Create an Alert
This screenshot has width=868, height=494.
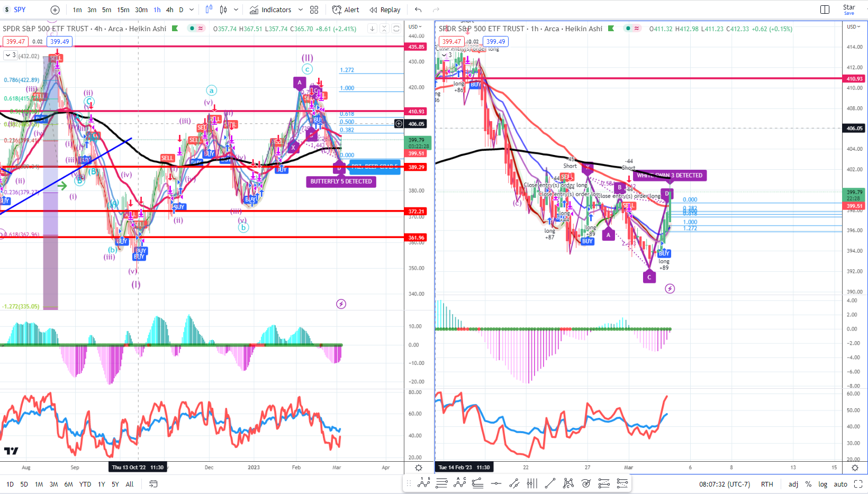tap(346, 10)
